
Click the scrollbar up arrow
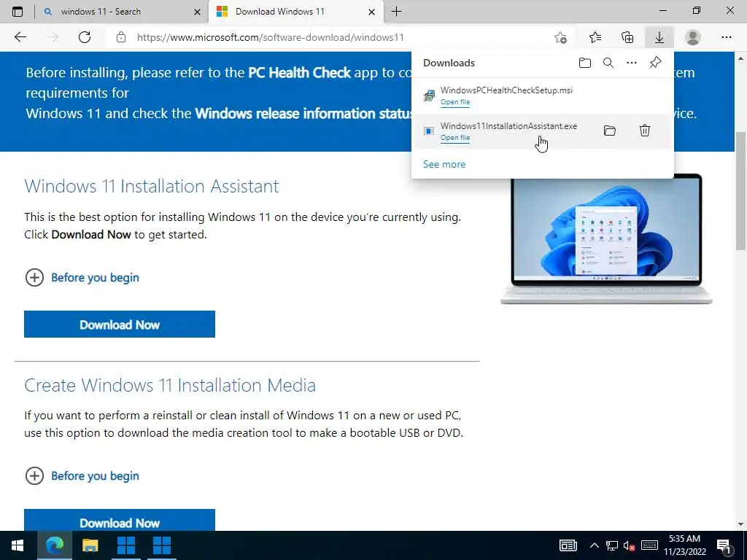pyautogui.click(x=741, y=58)
